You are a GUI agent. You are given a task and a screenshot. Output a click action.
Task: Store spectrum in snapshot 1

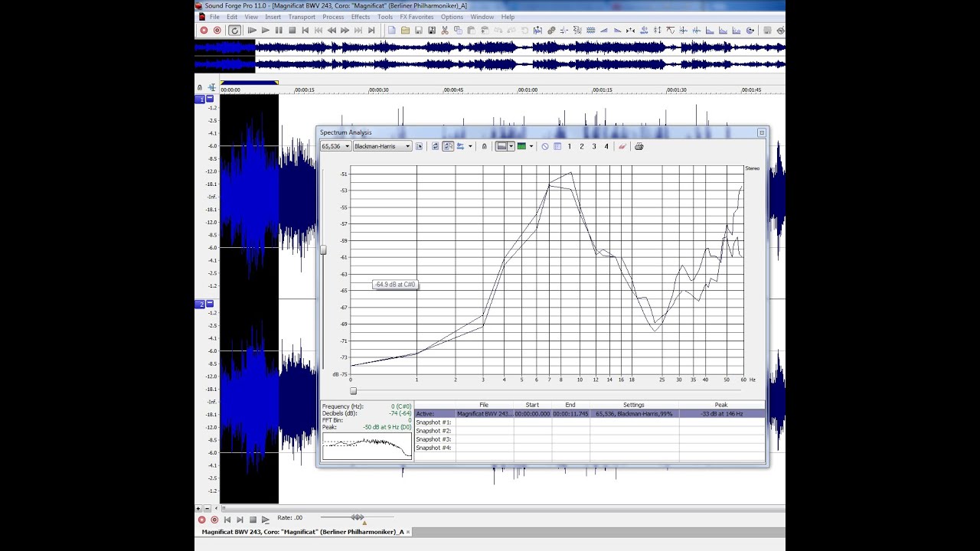(570, 146)
